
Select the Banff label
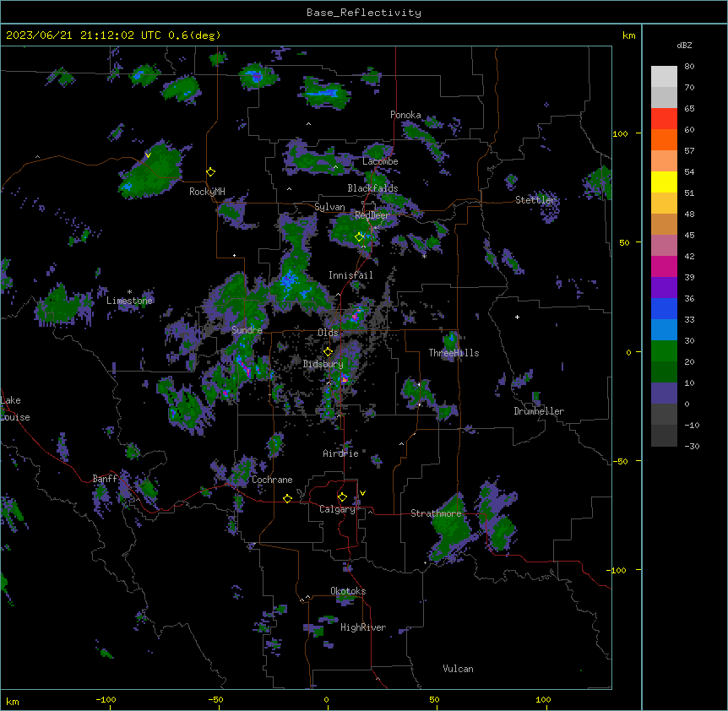[x=105, y=479]
